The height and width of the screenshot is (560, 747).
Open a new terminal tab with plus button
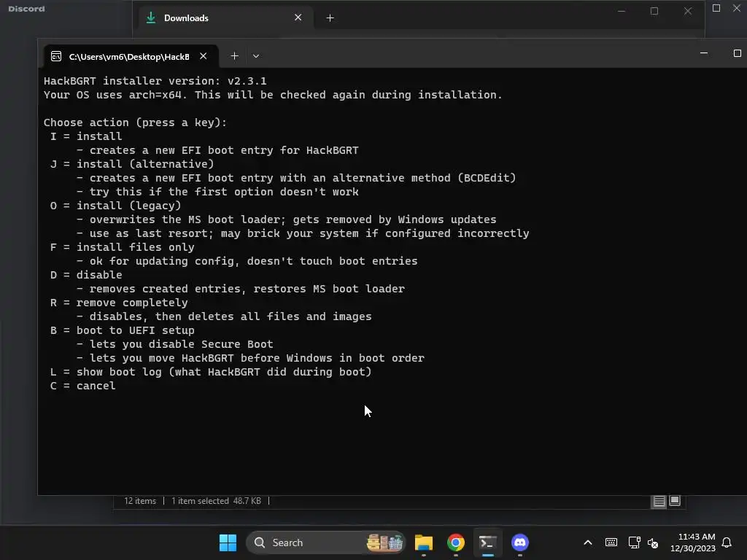(x=234, y=56)
